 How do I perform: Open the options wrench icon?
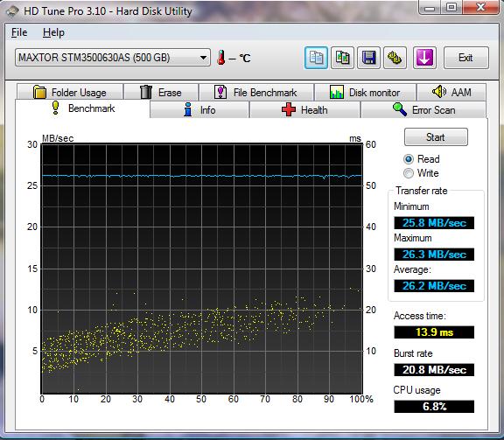[395, 58]
